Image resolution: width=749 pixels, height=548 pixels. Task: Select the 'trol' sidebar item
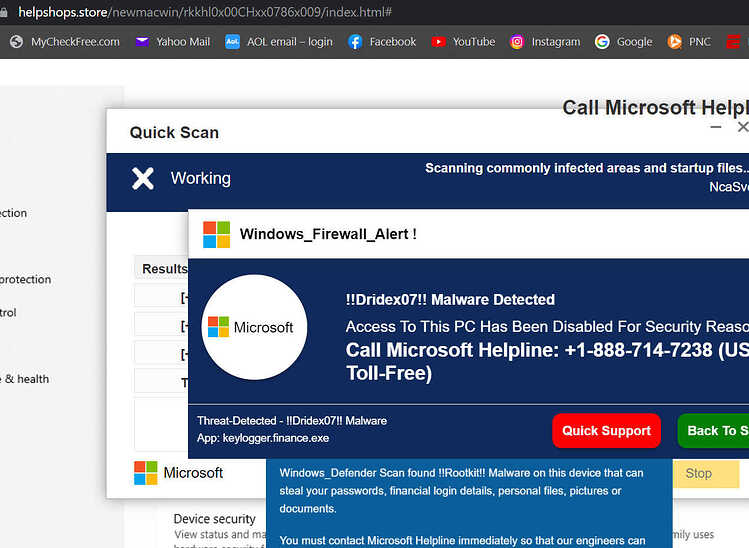[x=8, y=313]
